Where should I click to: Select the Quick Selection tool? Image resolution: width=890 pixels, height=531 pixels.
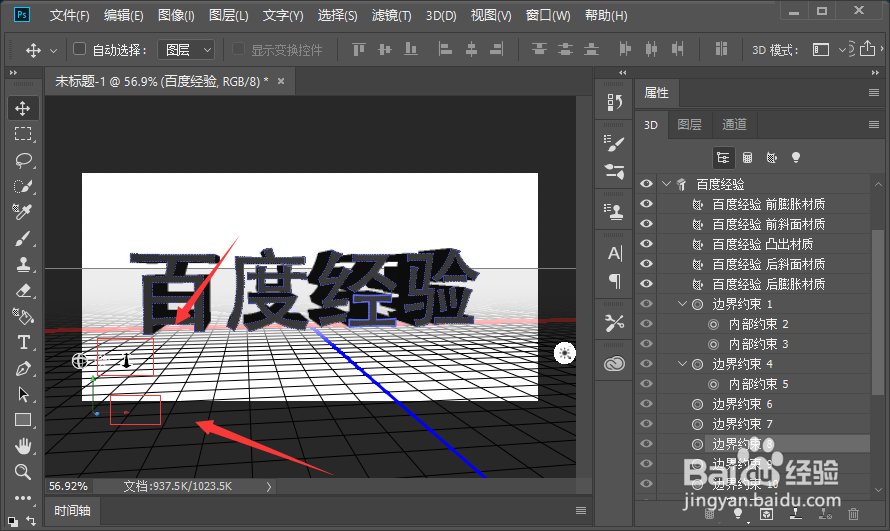pyautogui.click(x=23, y=186)
